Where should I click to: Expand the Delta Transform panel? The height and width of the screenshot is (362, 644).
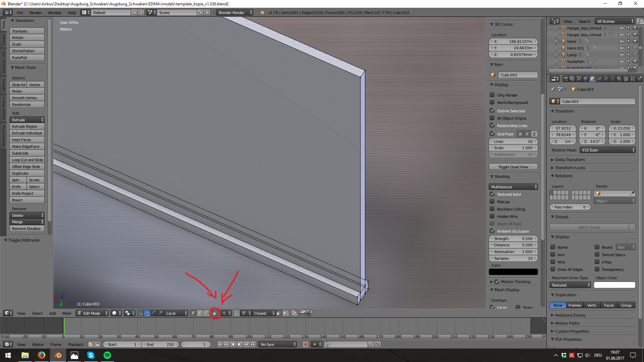[x=570, y=160]
